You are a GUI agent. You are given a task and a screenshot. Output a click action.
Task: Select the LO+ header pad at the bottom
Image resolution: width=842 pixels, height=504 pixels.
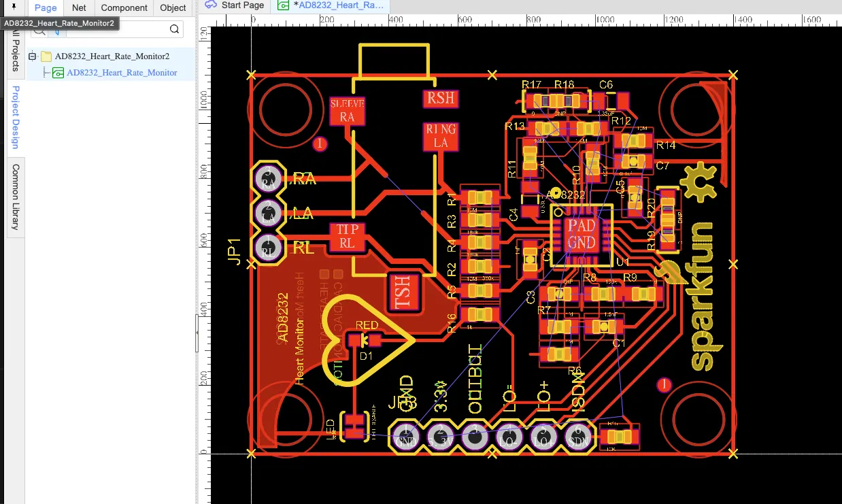coord(544,436)
